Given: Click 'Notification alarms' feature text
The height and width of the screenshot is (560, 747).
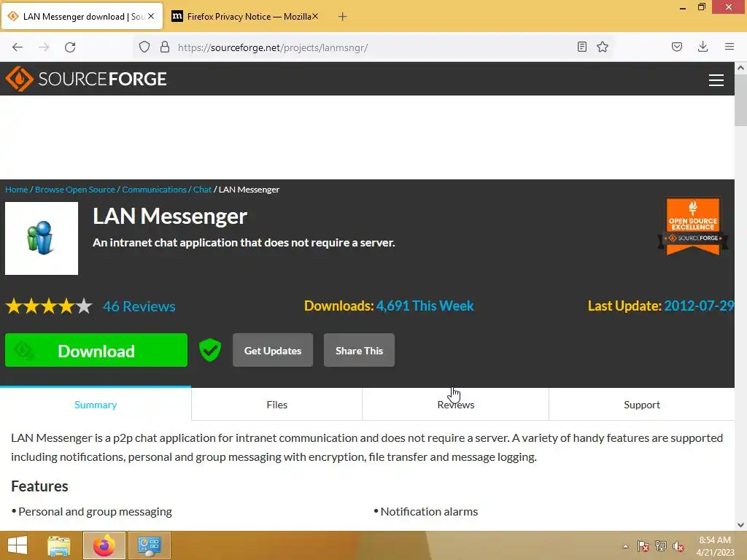Looking at the screenshot, I should click(429, 511).
